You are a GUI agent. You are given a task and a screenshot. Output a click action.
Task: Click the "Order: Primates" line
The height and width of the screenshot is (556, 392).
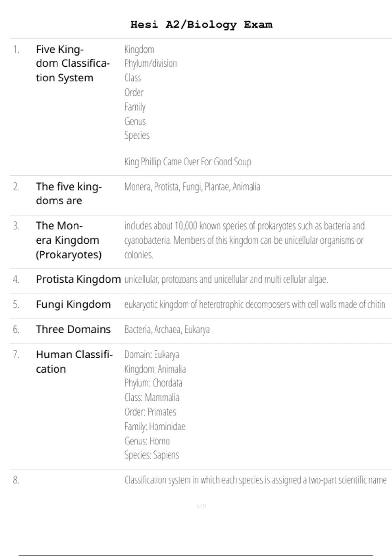(x=150, y=412)
